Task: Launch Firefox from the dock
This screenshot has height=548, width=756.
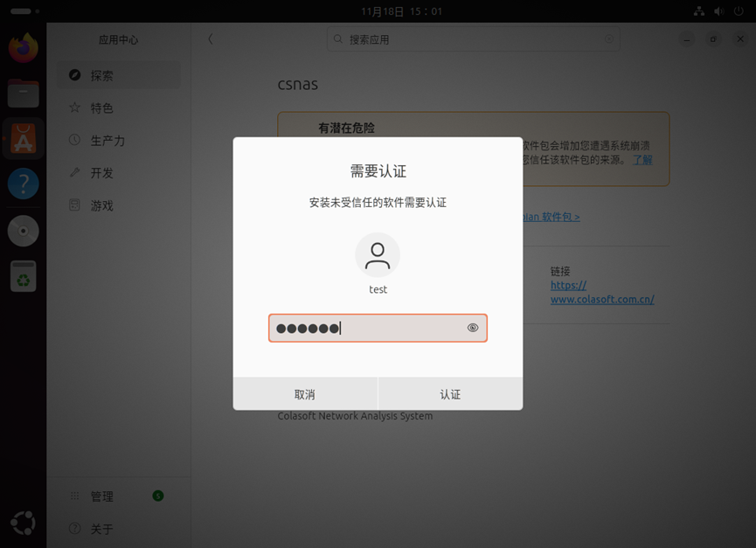Action: coord(23,47)
